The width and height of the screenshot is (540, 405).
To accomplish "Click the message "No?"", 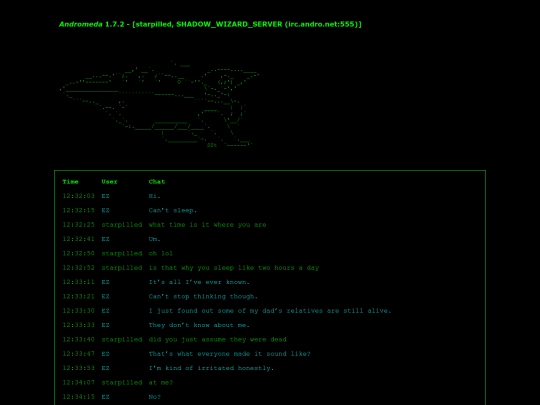I will pos(154,397).
